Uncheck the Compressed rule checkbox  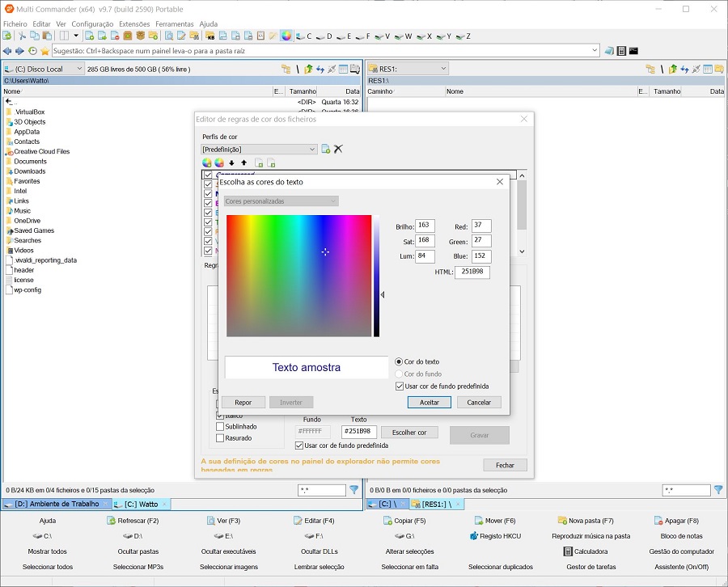coord(208,175)
